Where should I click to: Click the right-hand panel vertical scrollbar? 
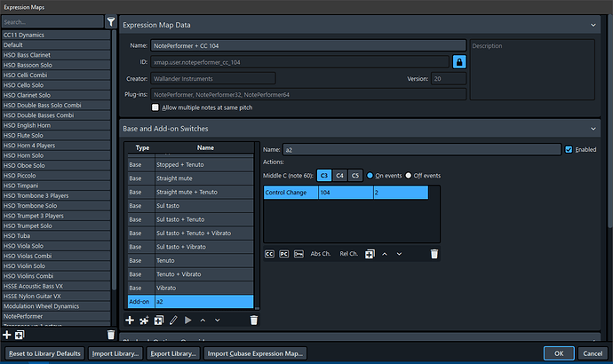click(x=610, y=121)
